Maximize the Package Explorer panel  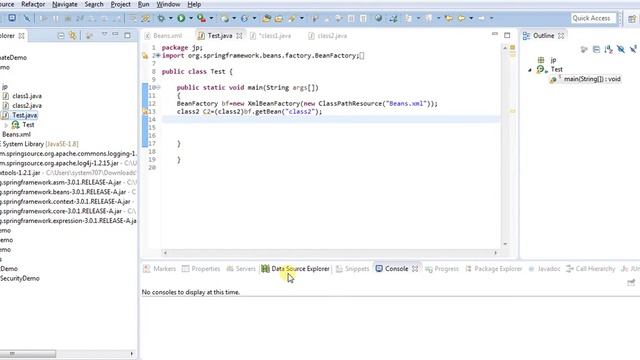[x=127, y=36]
